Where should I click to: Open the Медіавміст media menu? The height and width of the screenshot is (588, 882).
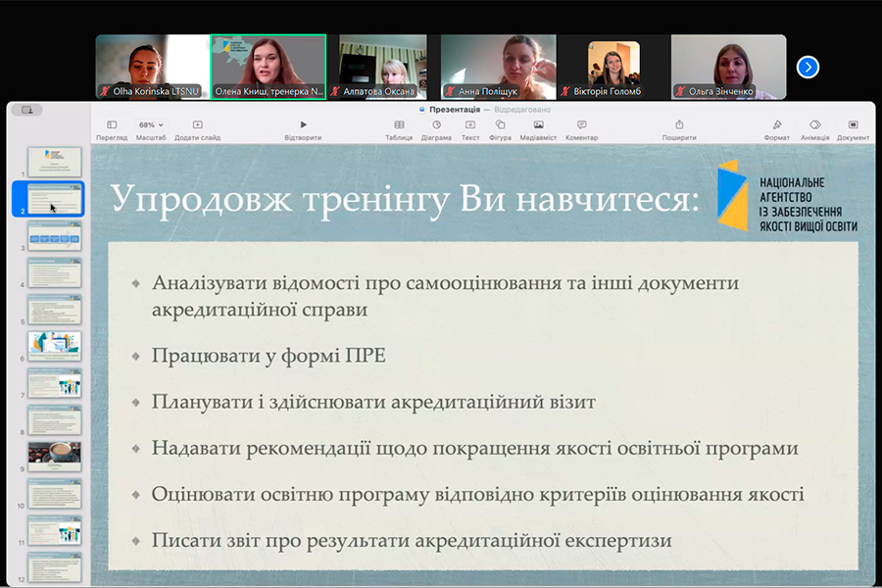tap(538, 130)
